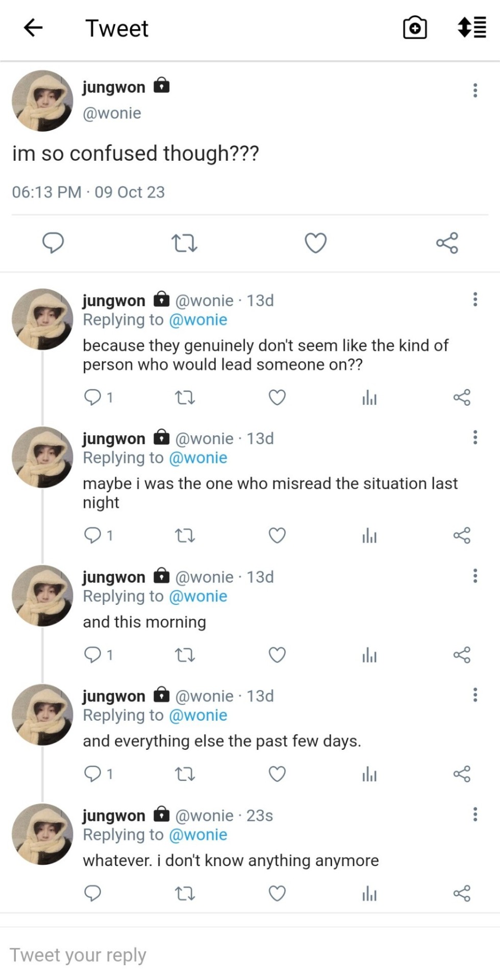Image resolution: width=500 pixels, height=980 pixels.
Task: Open jungwon's profile picture on main tweet
Action: click(42, 101)
